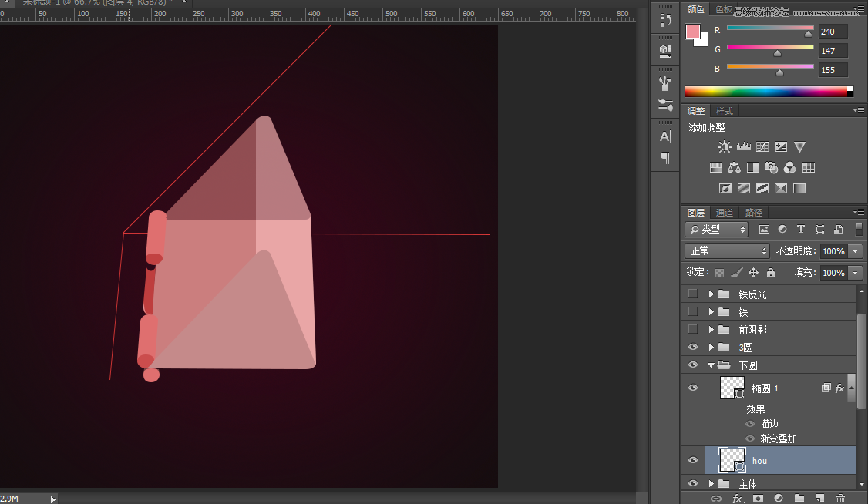The image size is (868, 504).
Task: Toggle lock position
Action: [x=753, y=272]
